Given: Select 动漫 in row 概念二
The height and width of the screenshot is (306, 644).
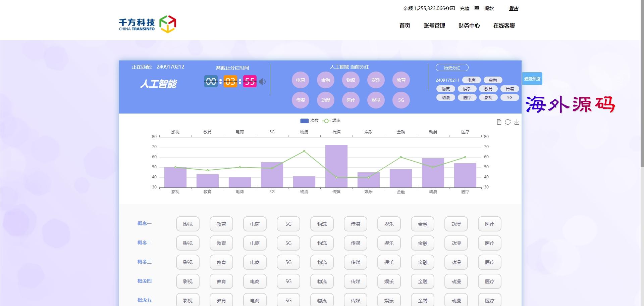Looking at the screenshot, I should 456,243.
